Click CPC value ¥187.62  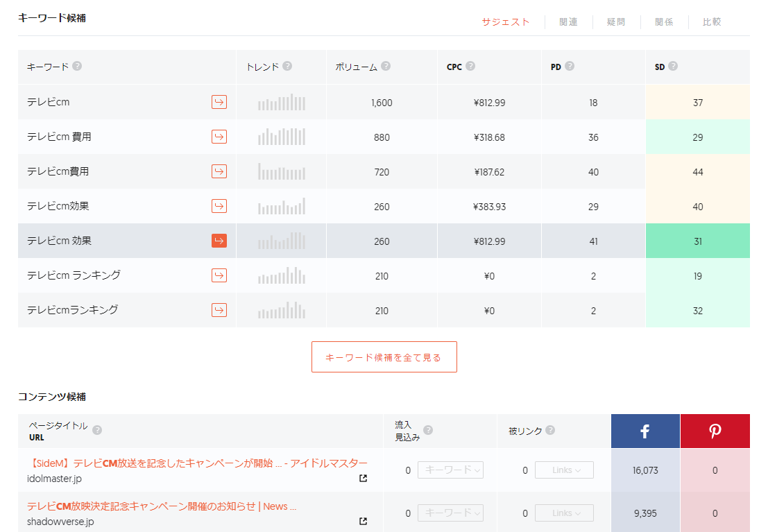[x=489, y=173]
